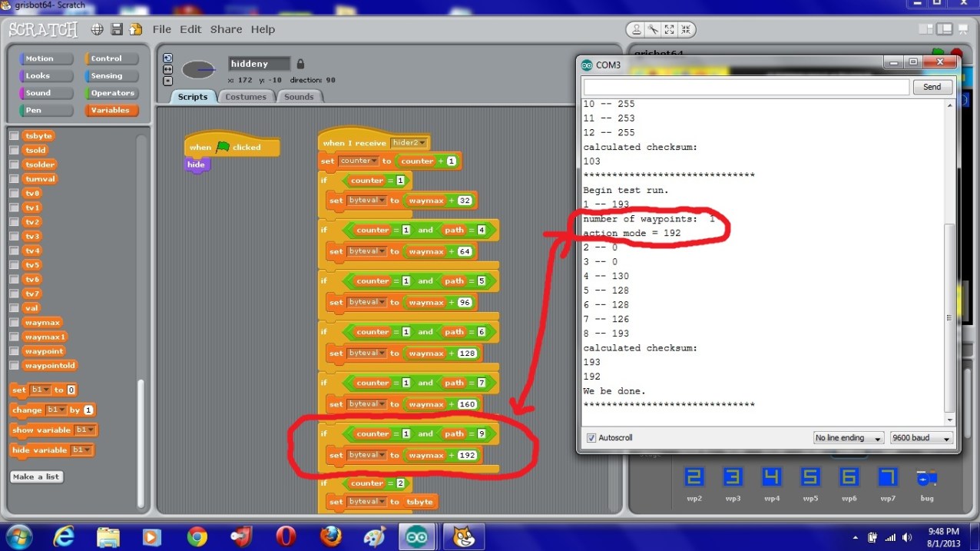
Task: Toggle the Autoscroll checkbox in COM3
Action: tap(591, 438)
